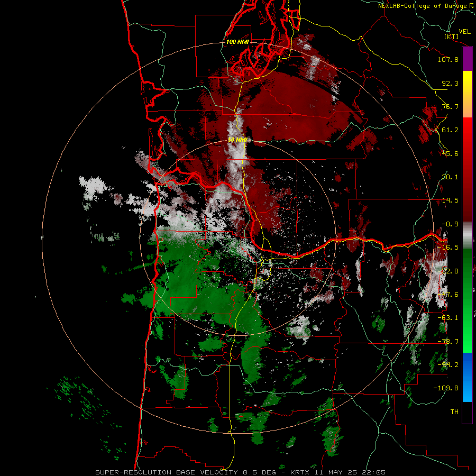This screenshot has height=476, width=476.
Task: Select the 76.7 scale label
Action: click(x=450, y=106)
